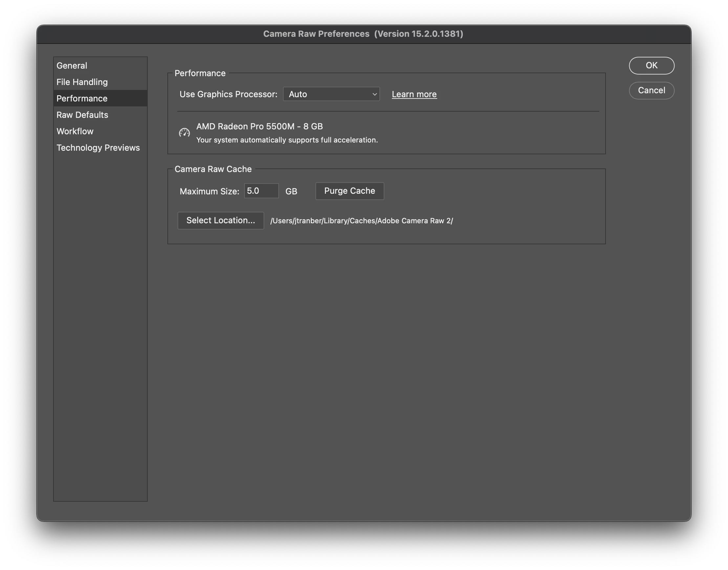The height and width of the screenshot is (570, 728).
Task: Open the Use Graphics Processor dropdown
Action: [331, 94]
